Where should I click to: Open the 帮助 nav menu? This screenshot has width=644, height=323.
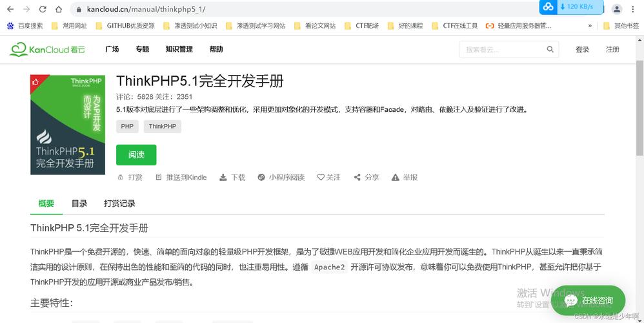click(x=216, y=49)
